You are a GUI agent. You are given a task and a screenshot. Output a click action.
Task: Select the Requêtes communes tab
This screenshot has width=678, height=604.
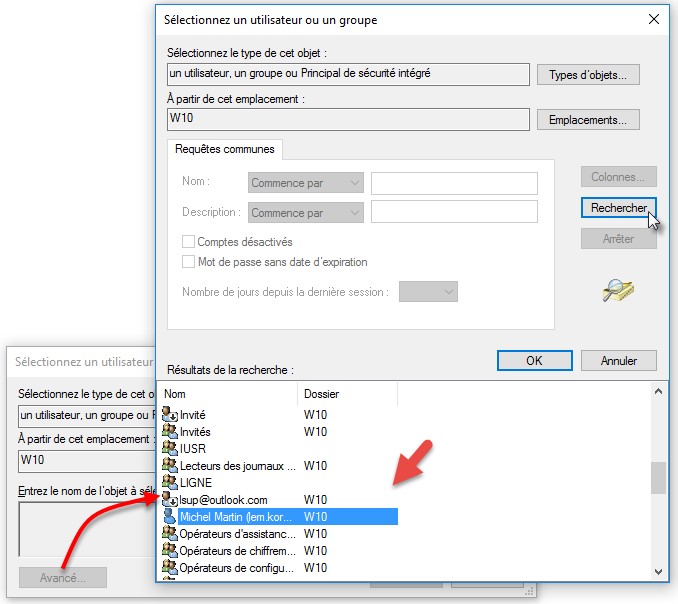[x=226, y=149]
